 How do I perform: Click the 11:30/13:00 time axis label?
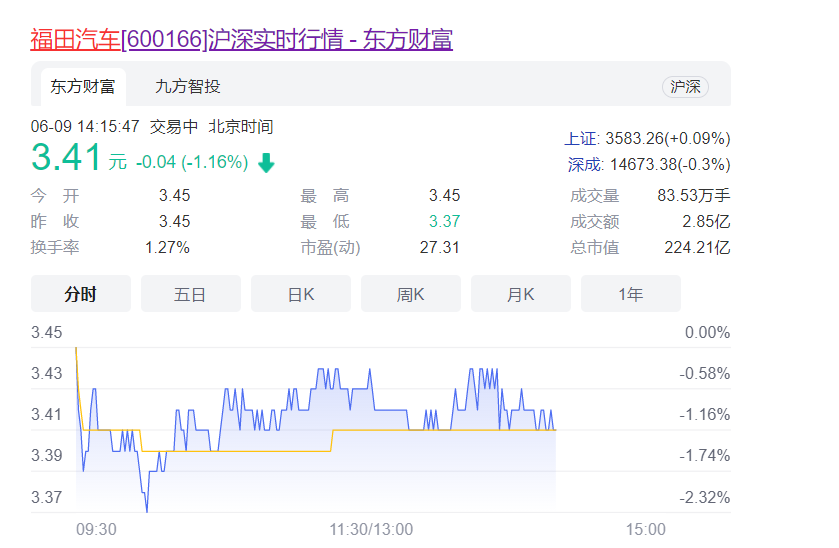click(x=371, y=529)
